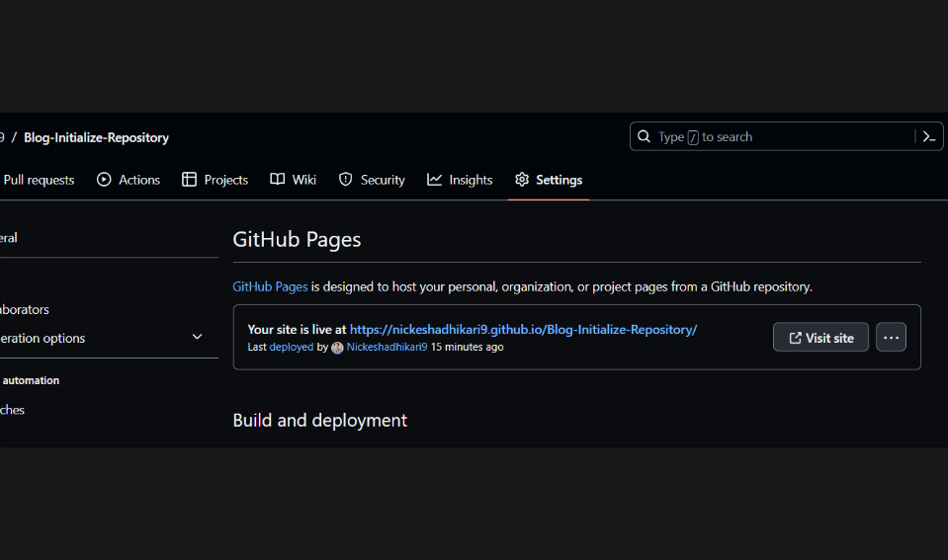Image resolution: width=948 pixels, height=560 pixels.
Task: Go to the Projects tab
Action: click(x=215, y=180)
